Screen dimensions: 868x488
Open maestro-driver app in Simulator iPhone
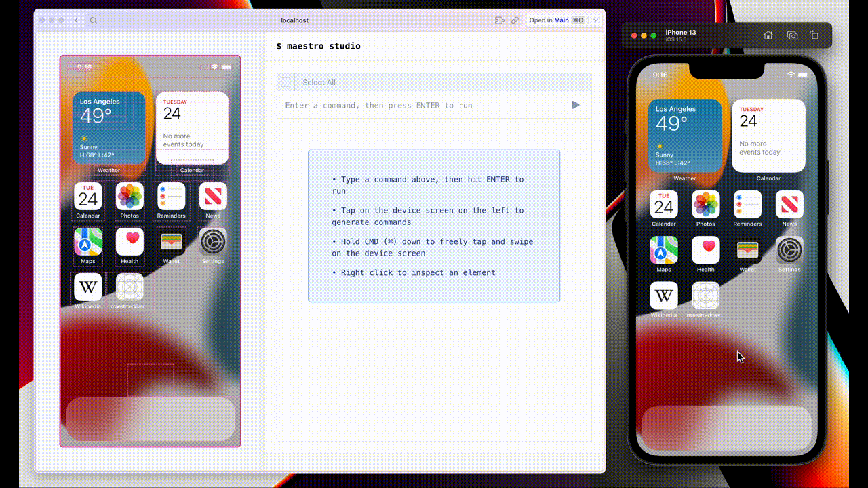pos(706,296)
